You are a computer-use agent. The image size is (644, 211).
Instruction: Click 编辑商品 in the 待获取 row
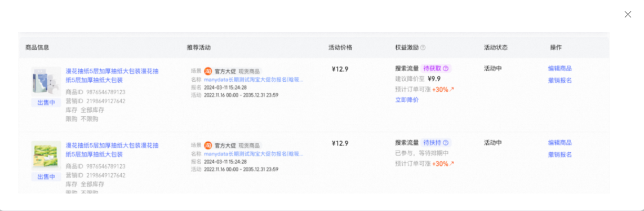click(x=560, y=68)
